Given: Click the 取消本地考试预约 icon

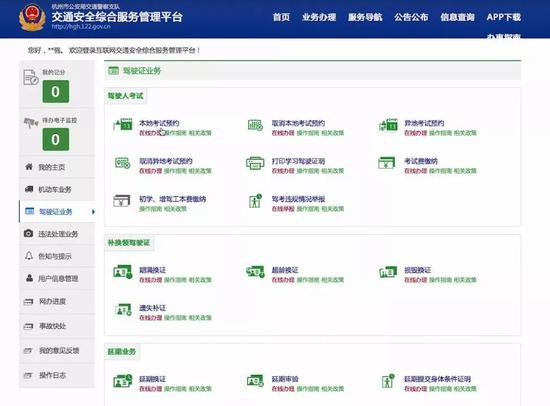Looking at the screenshot, I should (255, 125).
